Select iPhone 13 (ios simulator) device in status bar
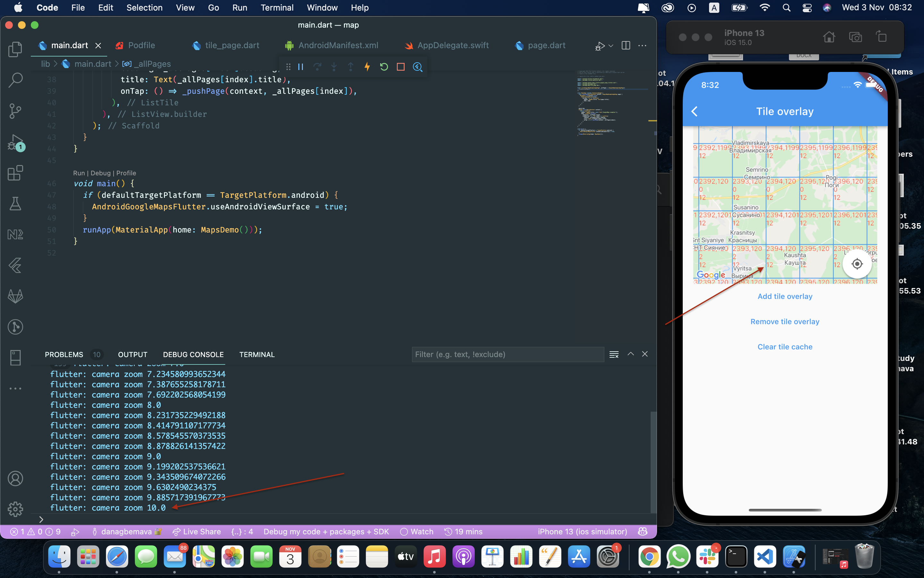This screenshot has width=924, height=578. [582, 531]
